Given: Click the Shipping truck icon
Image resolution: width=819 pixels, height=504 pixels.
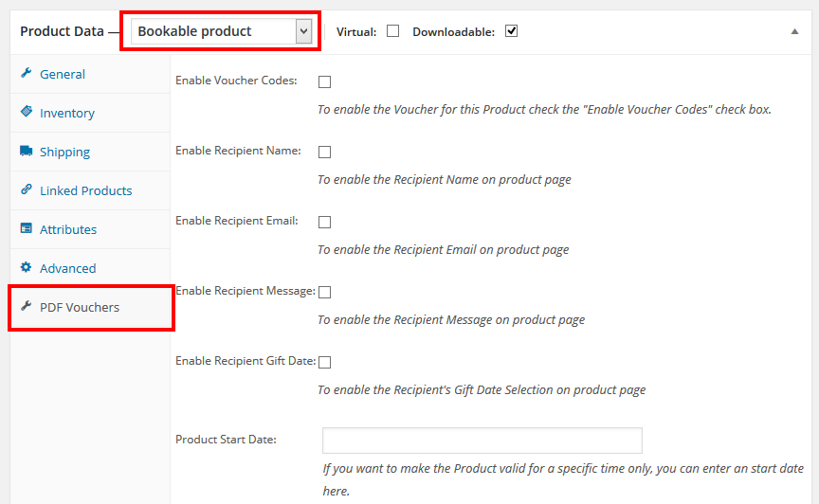Looking at the screenshot, I should click(26, 152).
